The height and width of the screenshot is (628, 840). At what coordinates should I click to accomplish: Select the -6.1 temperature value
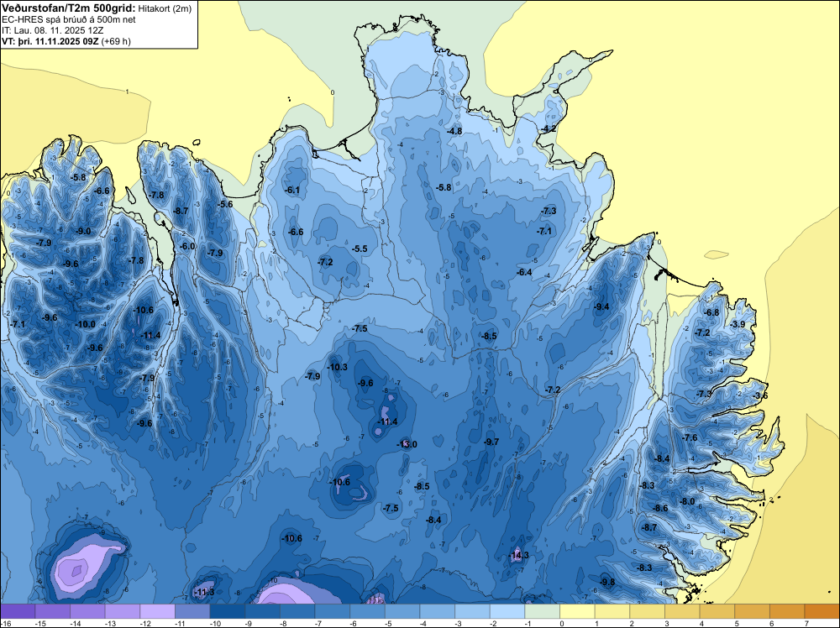292,190
